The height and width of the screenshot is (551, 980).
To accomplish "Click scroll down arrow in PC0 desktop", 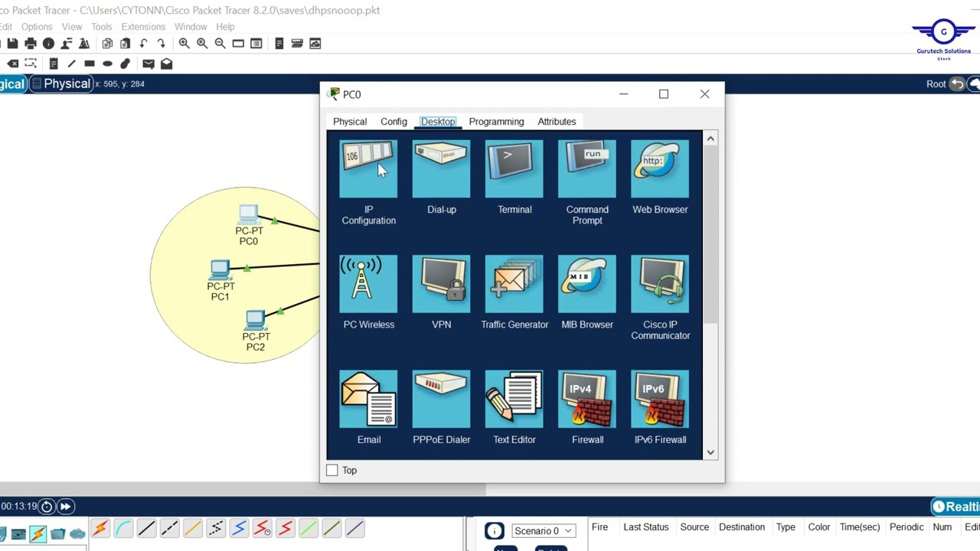I will 710,452.
